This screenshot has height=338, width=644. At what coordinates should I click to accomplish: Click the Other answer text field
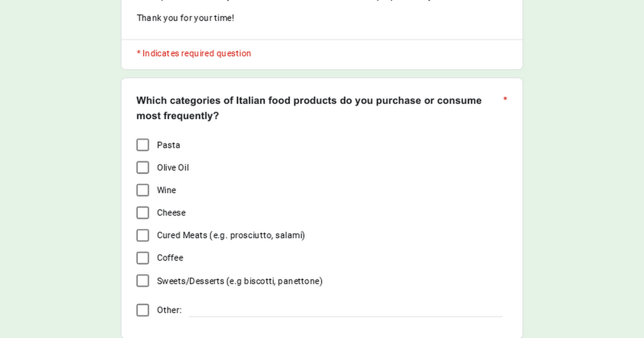click(345, 310)
